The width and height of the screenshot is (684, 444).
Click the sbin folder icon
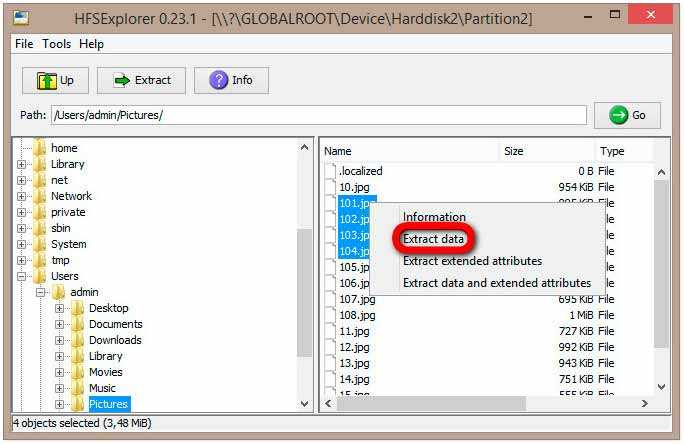(x=40, y=228)
